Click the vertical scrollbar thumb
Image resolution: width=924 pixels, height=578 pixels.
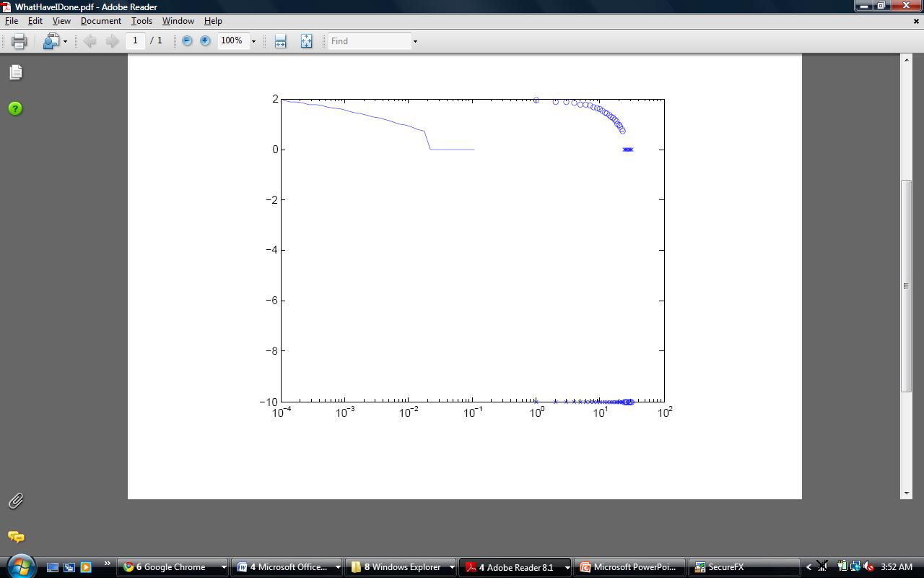click(907, 286)
